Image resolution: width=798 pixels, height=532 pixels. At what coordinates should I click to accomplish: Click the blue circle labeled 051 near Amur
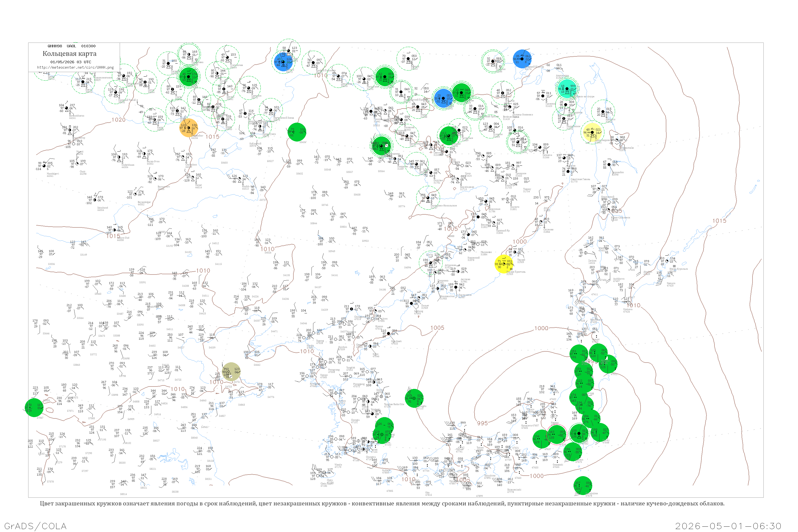443,98
